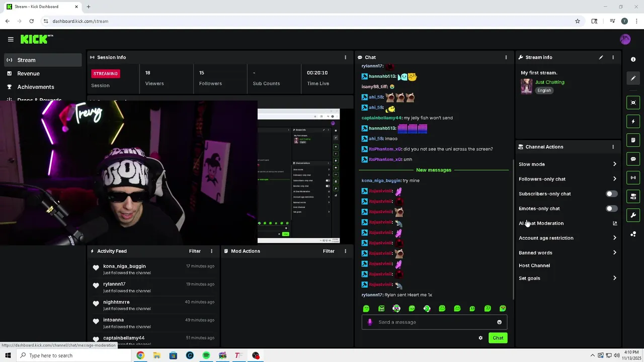
Task: Open chat settings gear icon
Action: [480, 338]
